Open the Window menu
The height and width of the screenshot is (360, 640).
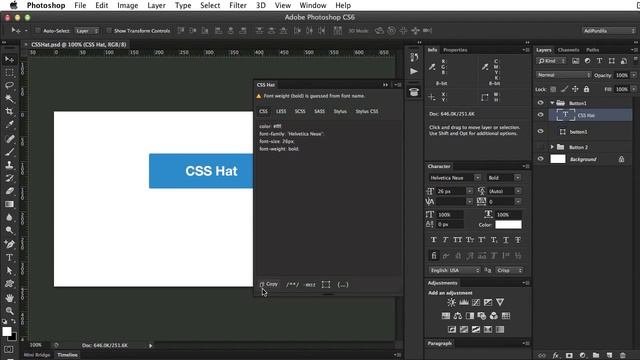(x=313, y=5)
